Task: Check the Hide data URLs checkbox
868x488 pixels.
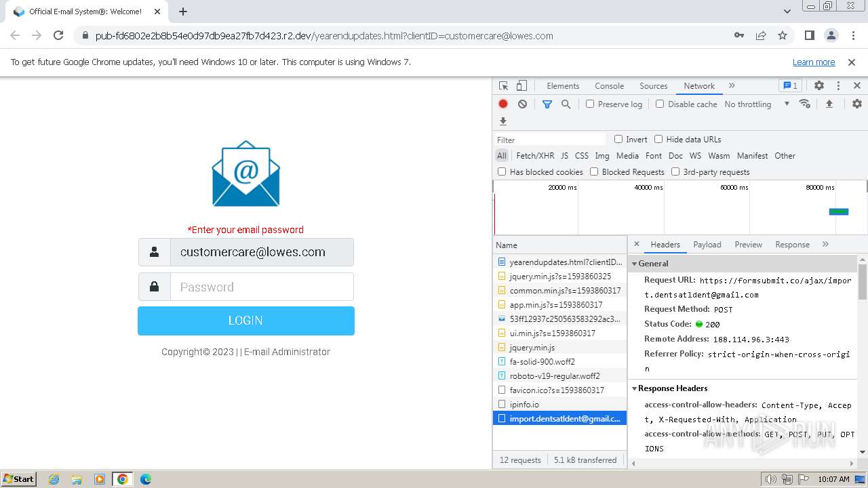Action: click(658, 139)
